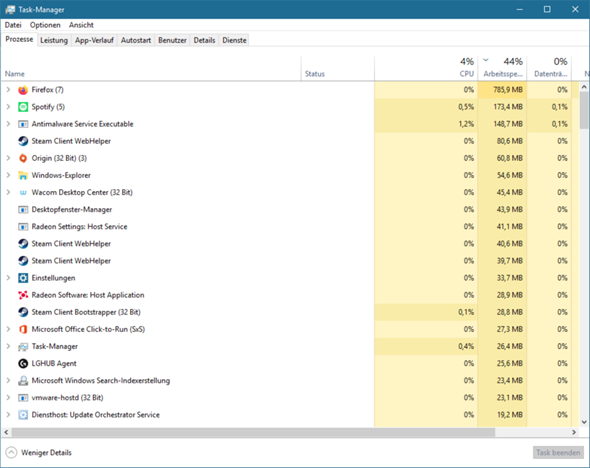Click the Radeon Software: Host Application icon
The width and height of the screenshot is (590, 468).
pyautogui.click(x=23, y=295)
